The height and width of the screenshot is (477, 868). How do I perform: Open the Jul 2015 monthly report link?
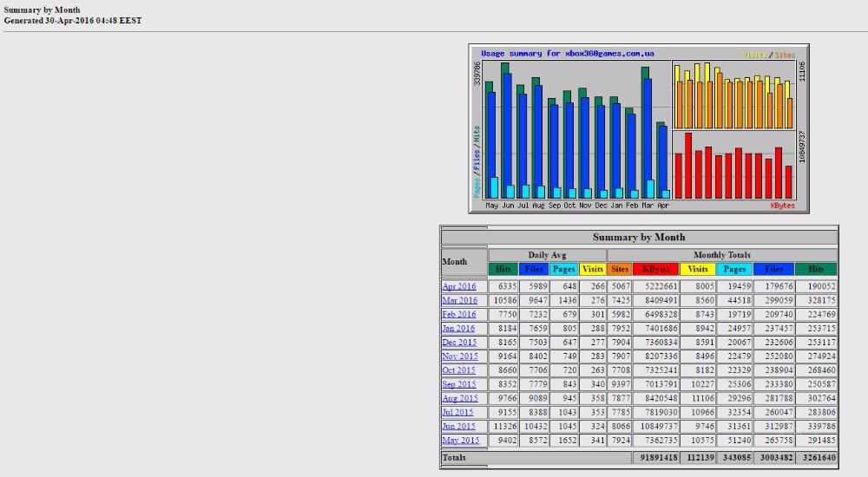(x=457, y=412)
